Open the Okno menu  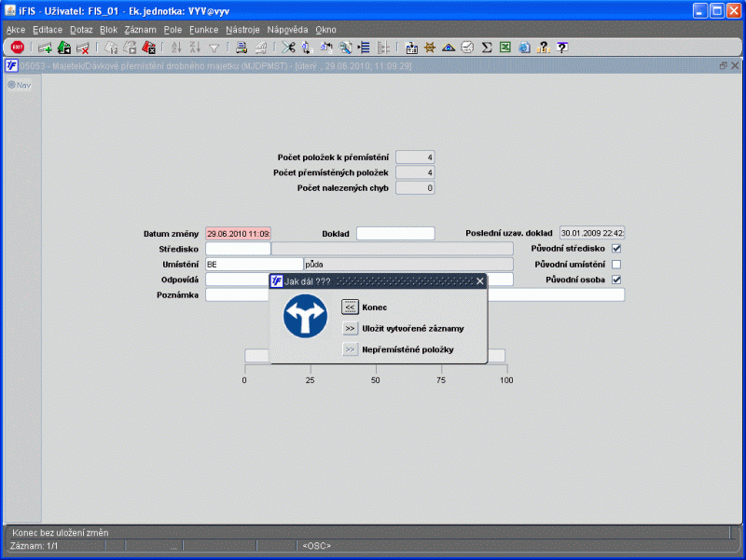pos(325,30)
